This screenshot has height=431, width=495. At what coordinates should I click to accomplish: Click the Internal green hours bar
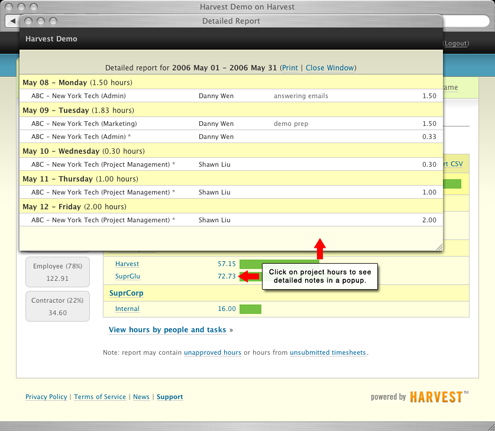[250, 309]
